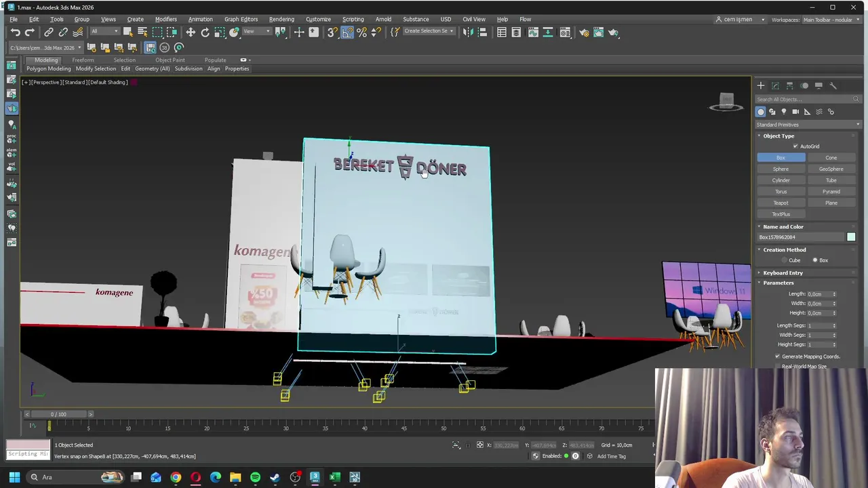Image resolution: width=868 pixels, height=488 pixels.
Task: Select the Cube creation method
Action: (785, 260)
